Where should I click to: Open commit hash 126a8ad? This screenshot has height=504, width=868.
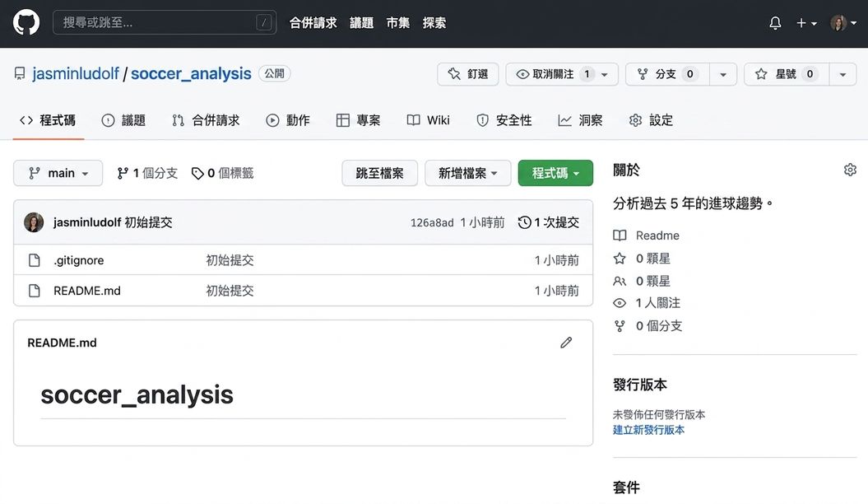pyautogui.click(x=432, y=222)
